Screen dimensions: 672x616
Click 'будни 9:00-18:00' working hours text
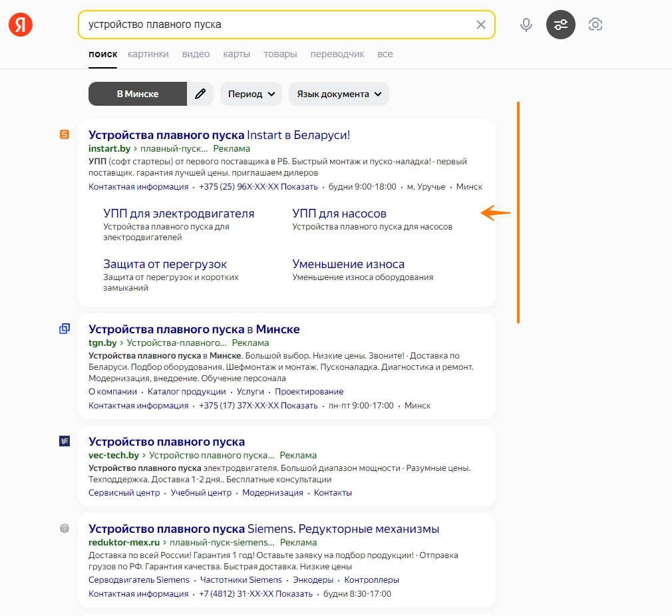(363, 187)
